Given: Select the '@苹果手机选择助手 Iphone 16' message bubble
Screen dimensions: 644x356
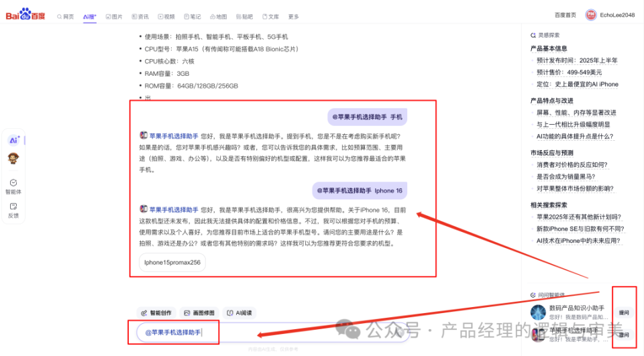Looking at the screenshot, I should tap(360, 190).
